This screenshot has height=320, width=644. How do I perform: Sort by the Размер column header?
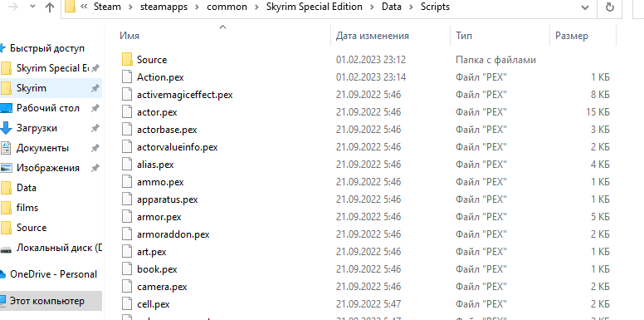click(571, 36)
